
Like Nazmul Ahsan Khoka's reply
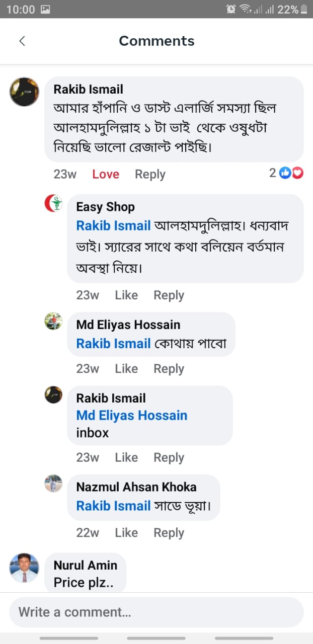tap(126, 533)
